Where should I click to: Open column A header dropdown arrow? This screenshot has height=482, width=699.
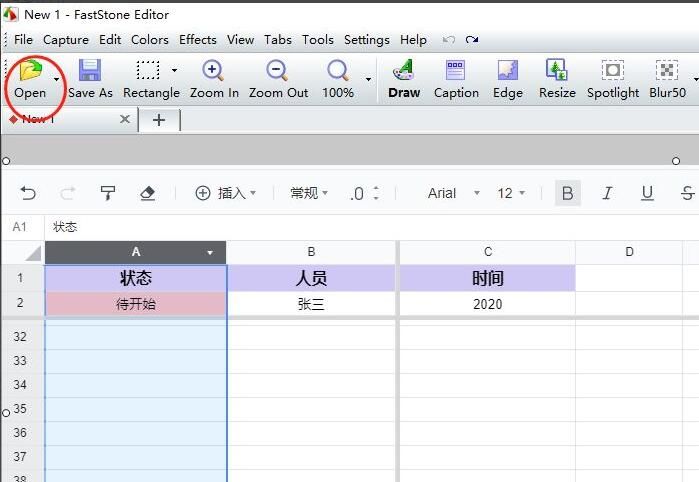(210, 253)
